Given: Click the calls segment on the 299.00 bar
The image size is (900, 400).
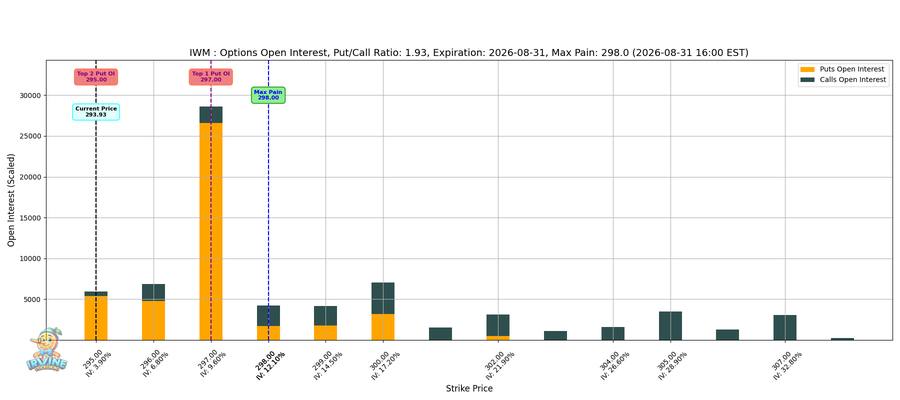Looking at the screenshot, I should [325, 316].
